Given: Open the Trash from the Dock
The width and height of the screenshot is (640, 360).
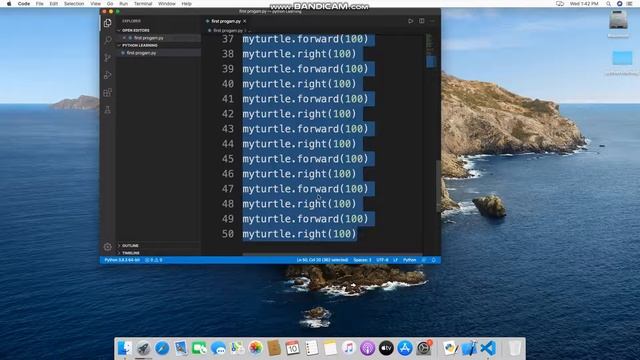Looking at the screenshot, I should pos(515,348).
